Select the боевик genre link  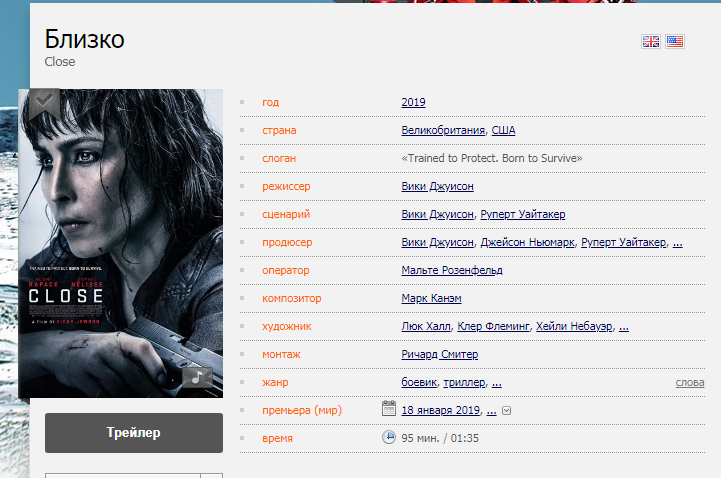pyautogui.click(x=420, y=382)
